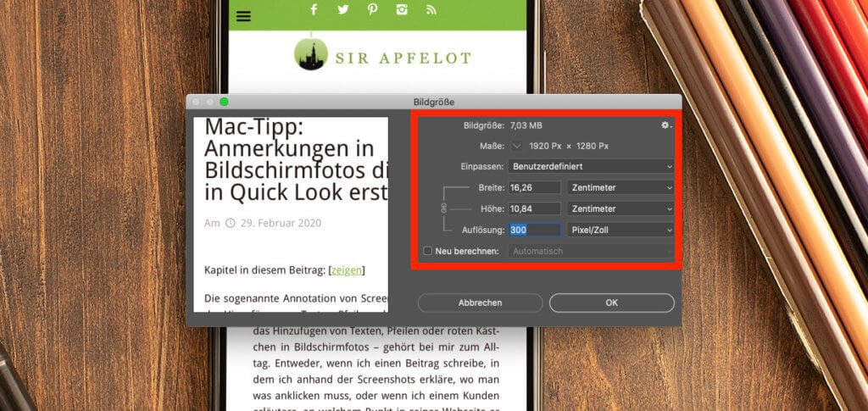This screenshot has height=411, width=868.
Task: Click the Breite field showing 16,26
Action: click(x=535, y=187)
